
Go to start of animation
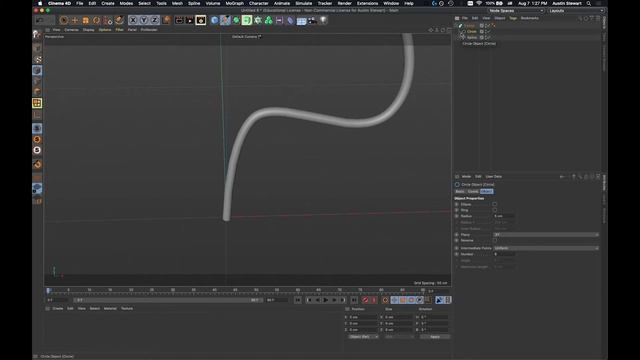(298, 300)
